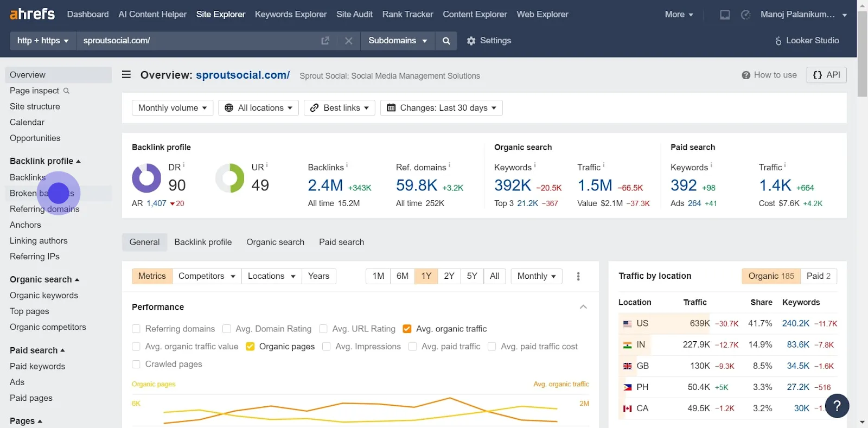Click How to use help icon
Image resolution: width=868 pixels, height=428 pixels.
pos(746,75)
